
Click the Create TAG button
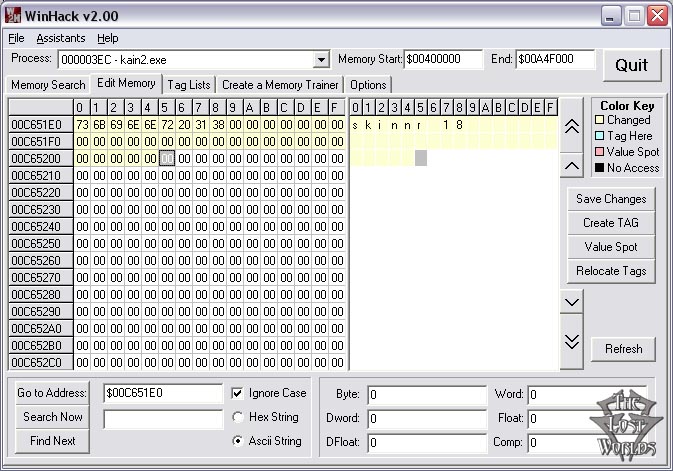(611, 223)
